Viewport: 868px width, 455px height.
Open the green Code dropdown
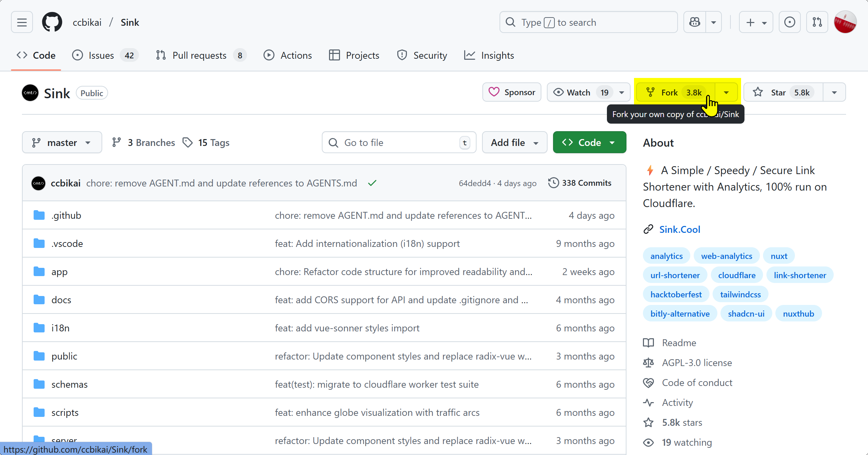coord(589,143)
